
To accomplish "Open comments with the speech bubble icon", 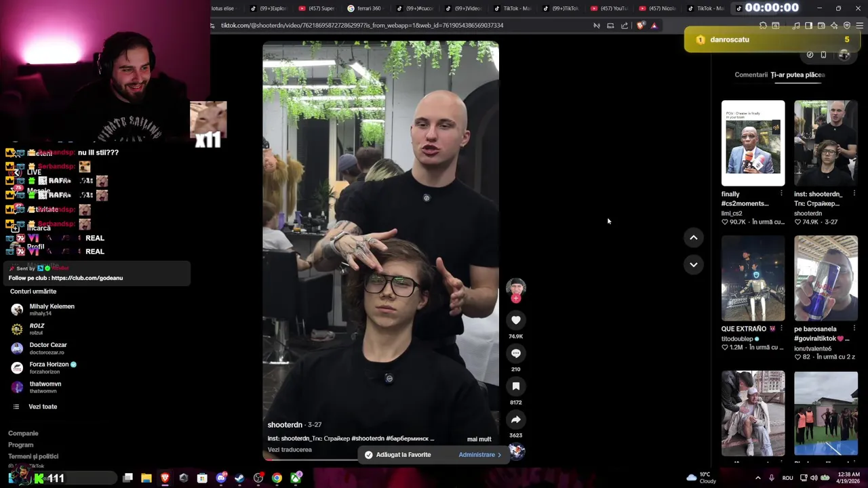I will (516, 353).
